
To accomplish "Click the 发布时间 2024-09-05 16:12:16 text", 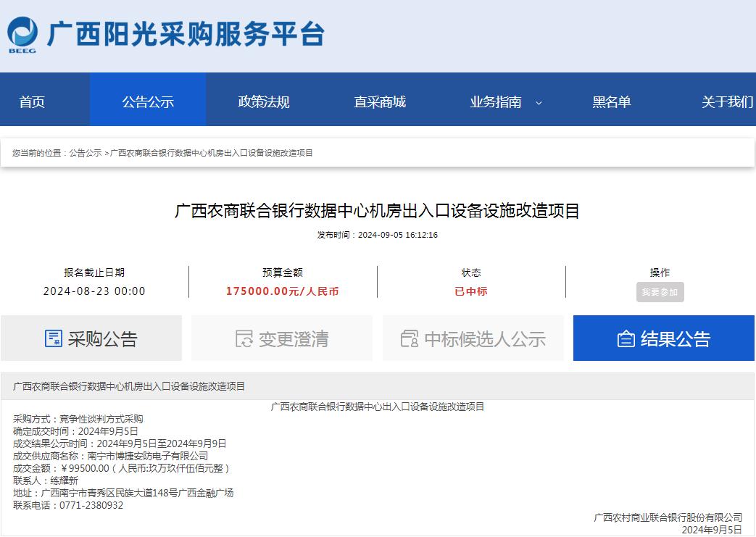I will pyautogui.click(x=377, y=235).
